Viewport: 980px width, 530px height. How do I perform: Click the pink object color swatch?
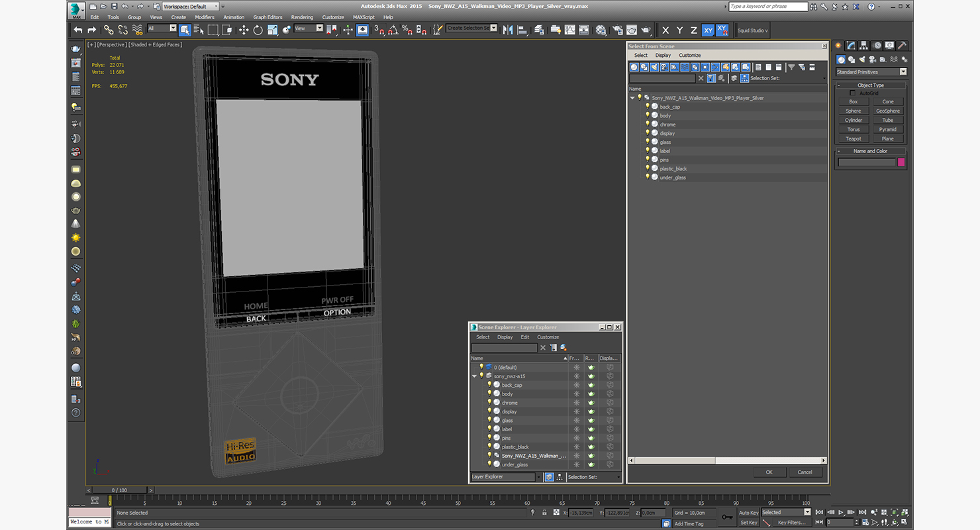click(x=901, y=162)
